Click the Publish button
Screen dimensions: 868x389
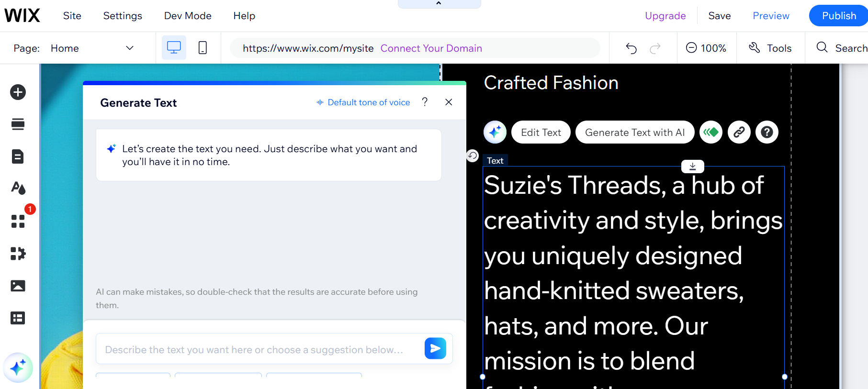click(x=838, y=16)
